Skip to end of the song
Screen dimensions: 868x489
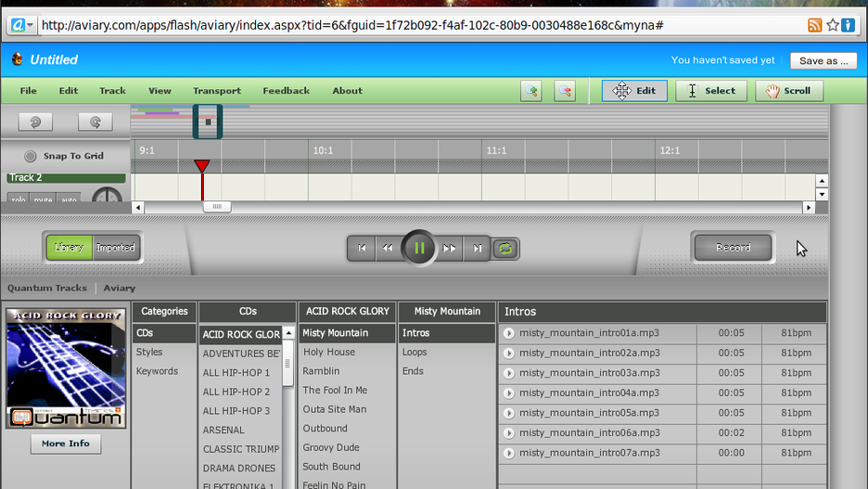[477, 248]
